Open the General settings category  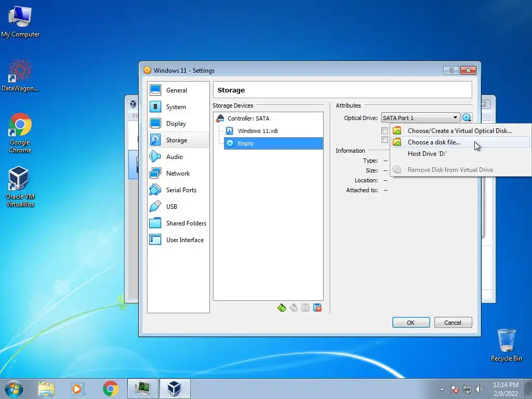point(178,90)
